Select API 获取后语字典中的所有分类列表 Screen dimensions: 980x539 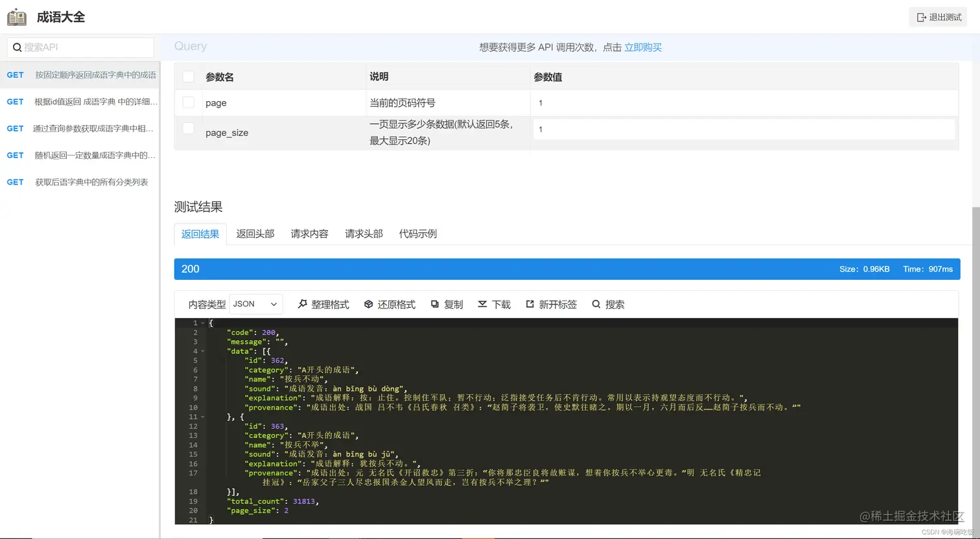80,182
